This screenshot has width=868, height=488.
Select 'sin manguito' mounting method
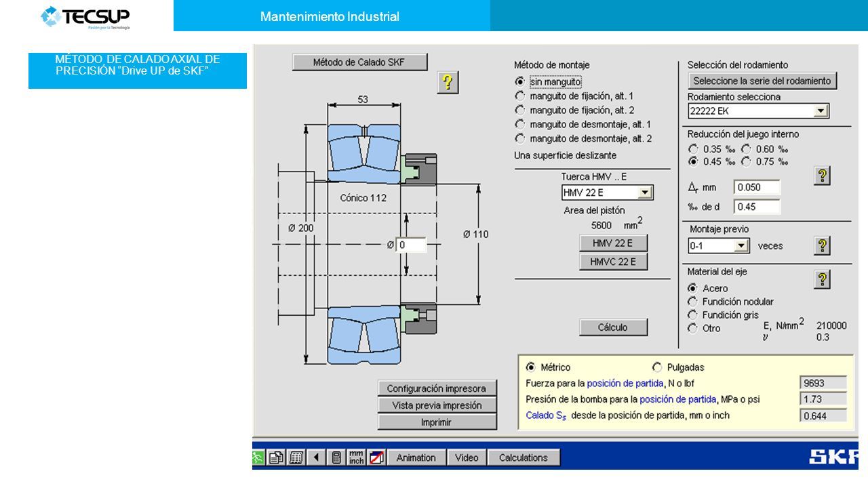(x=520, y=81)
